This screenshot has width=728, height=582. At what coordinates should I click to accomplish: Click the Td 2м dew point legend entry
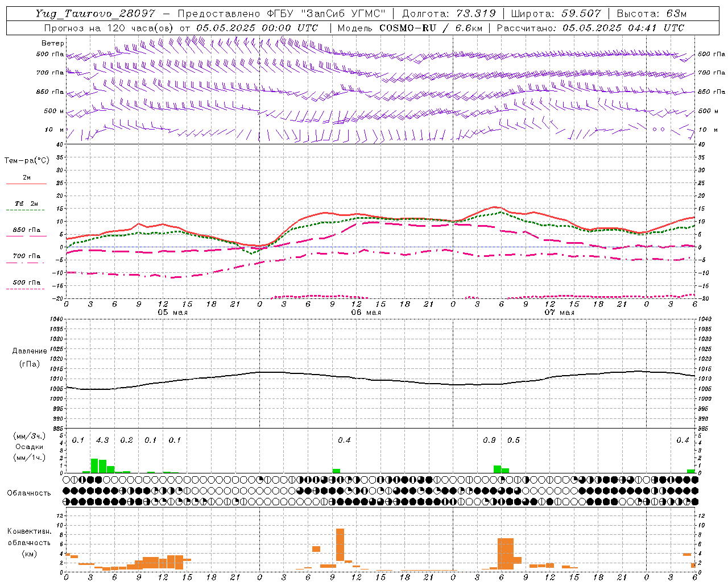tap(26, 203)
